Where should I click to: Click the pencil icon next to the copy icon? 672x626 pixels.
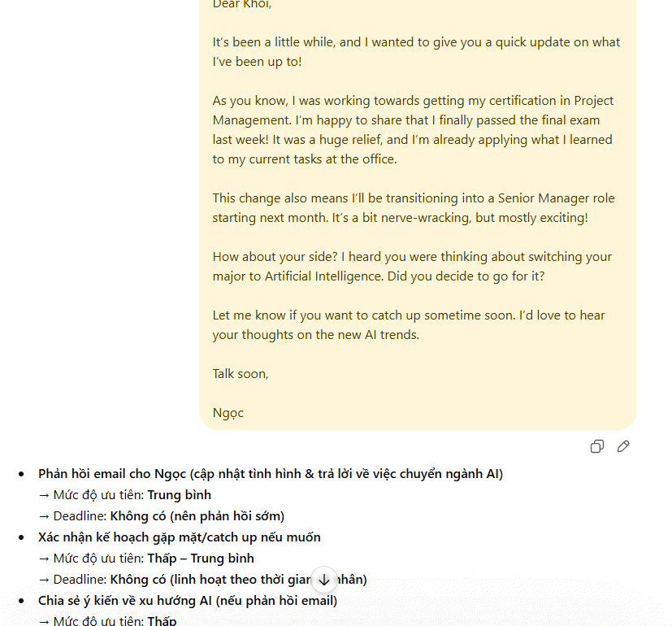(622, 446)
